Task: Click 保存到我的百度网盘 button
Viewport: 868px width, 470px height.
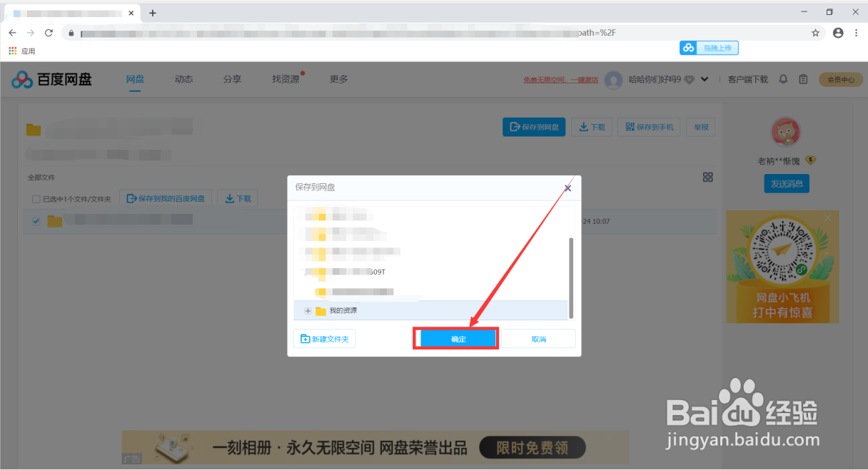Action: pyautogui.click(x=166, y=198)
